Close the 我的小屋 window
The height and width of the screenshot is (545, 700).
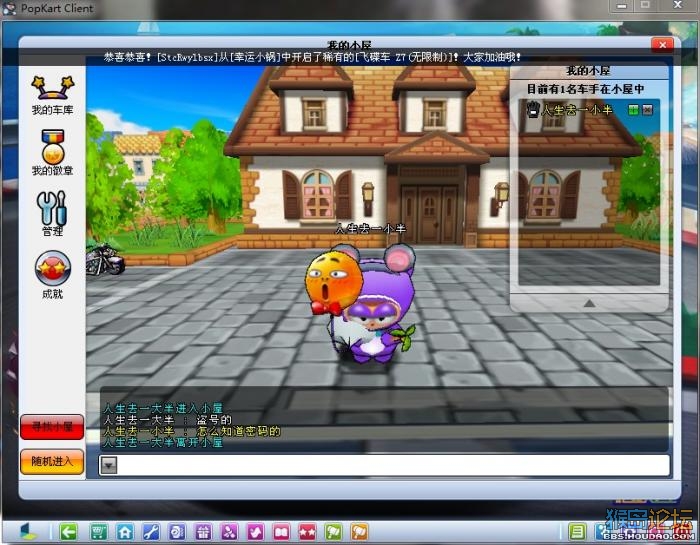[x=662, y=45]
